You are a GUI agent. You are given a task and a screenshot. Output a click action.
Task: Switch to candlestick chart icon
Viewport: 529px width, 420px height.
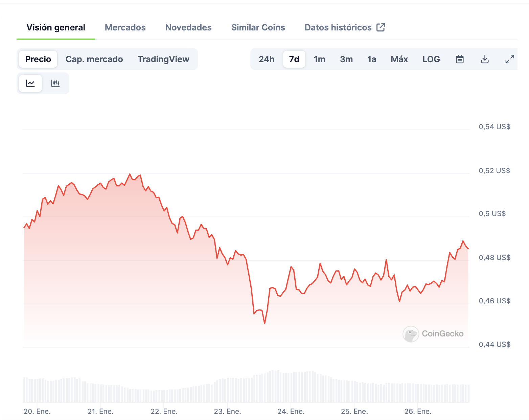tap(55, 83)
